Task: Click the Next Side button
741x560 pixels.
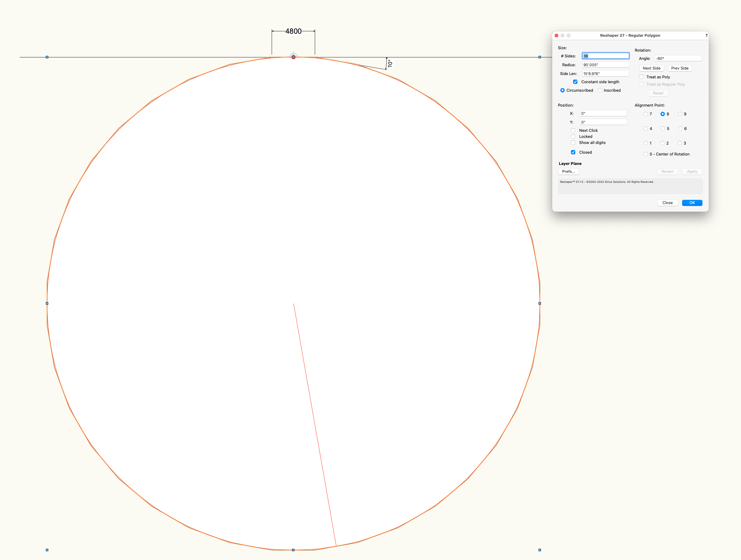Action: coord(651,68)
